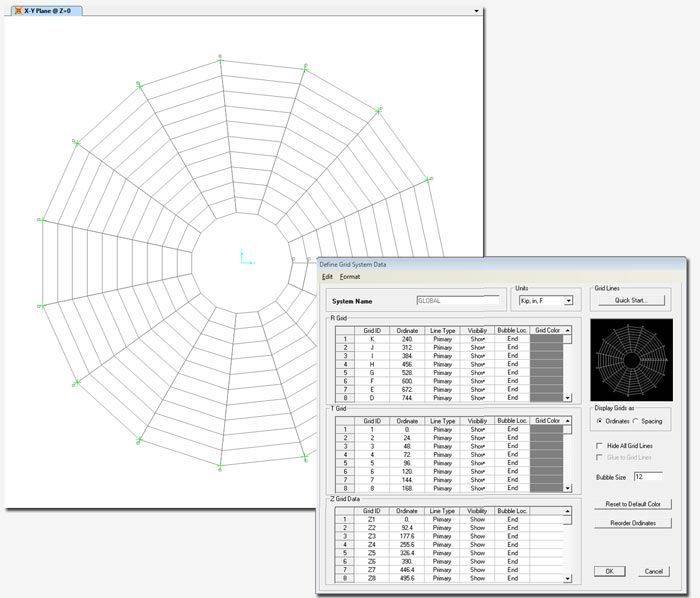This screenshot has width=700, height=598.
Task: Select Grid ID cell I in R Grid
Action: [372, 356]
